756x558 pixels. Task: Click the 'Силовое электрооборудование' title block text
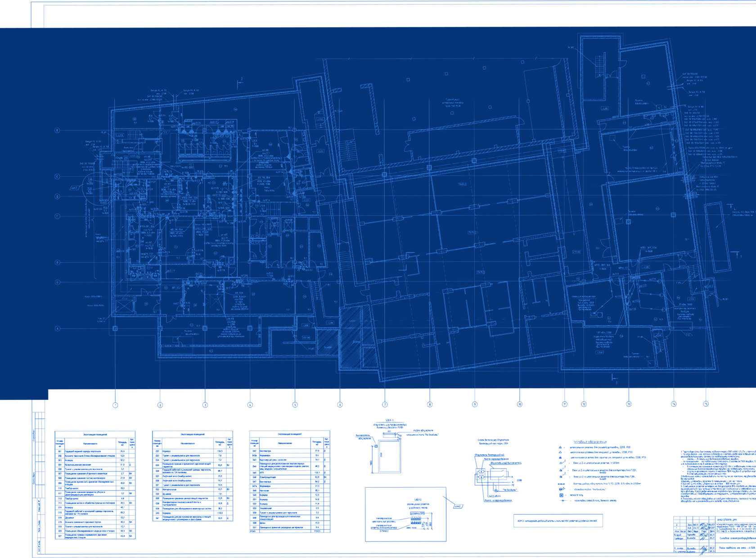pyautogui.click(x=738, y=538)
